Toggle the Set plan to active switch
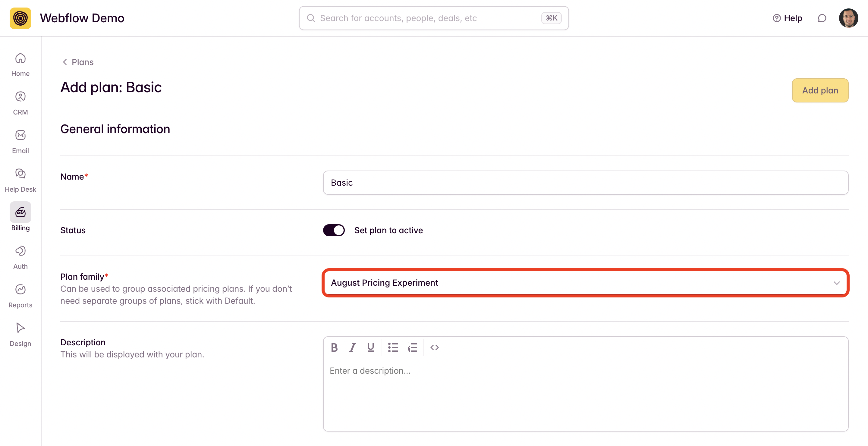Image resolution: width=868 pixels, height=446 pixels. (x=334, y=231)
